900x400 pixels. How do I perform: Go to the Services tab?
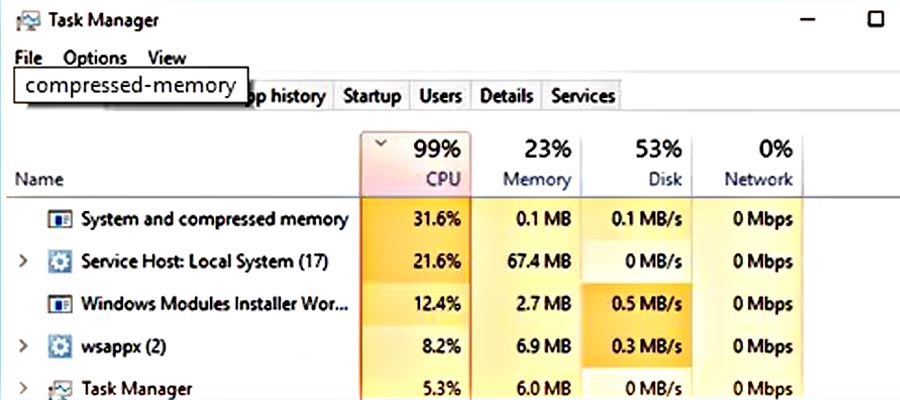point(583,96)
